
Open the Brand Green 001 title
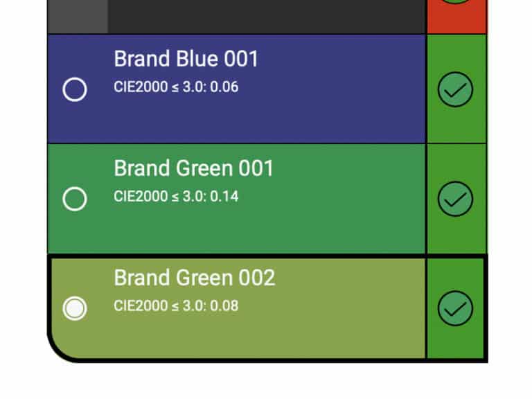pyautogui.click(x=193, y=168)
